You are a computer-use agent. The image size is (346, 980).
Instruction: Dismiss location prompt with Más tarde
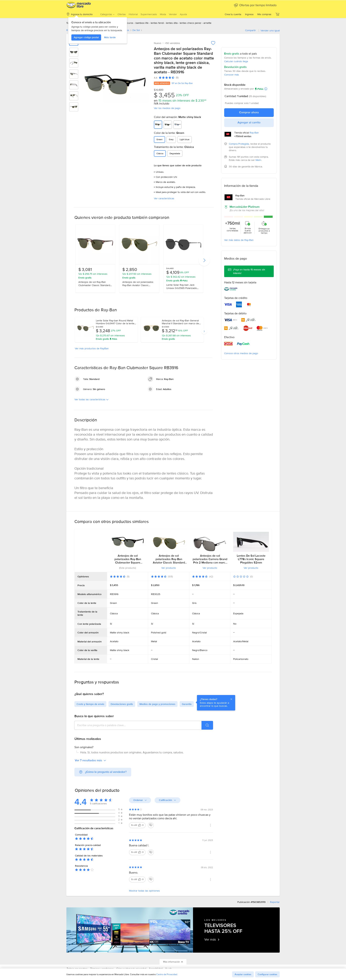(110, 37)
